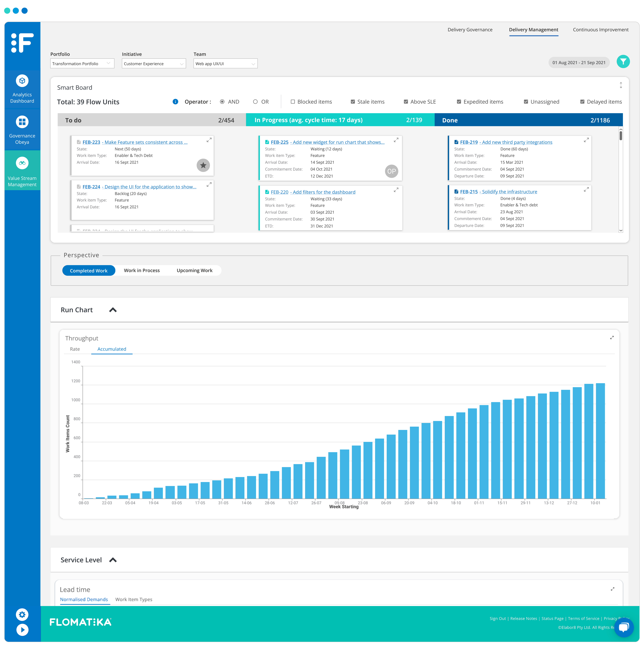Expand the FEB-225 card to full view
This screenshot has height=650, width=644.
point(396,140)
